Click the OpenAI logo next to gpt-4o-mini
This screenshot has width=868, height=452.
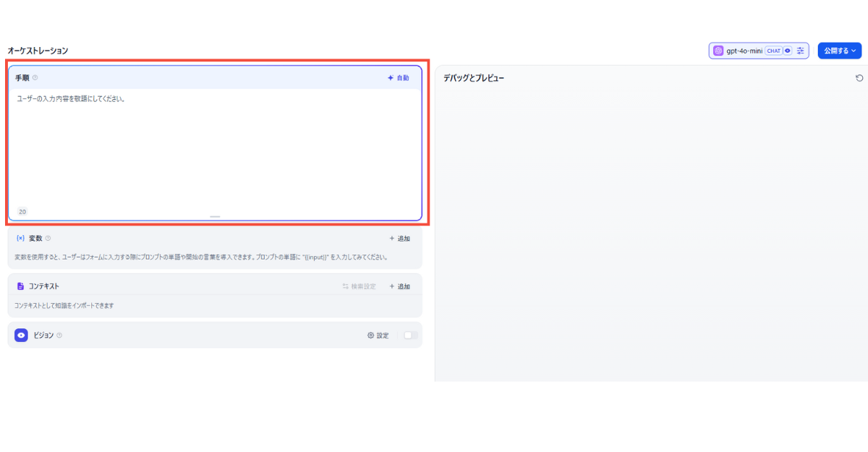718,51
